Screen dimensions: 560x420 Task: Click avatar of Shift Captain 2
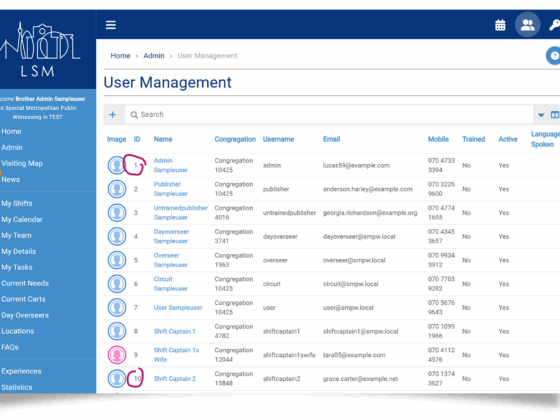[x=117, y=379]
